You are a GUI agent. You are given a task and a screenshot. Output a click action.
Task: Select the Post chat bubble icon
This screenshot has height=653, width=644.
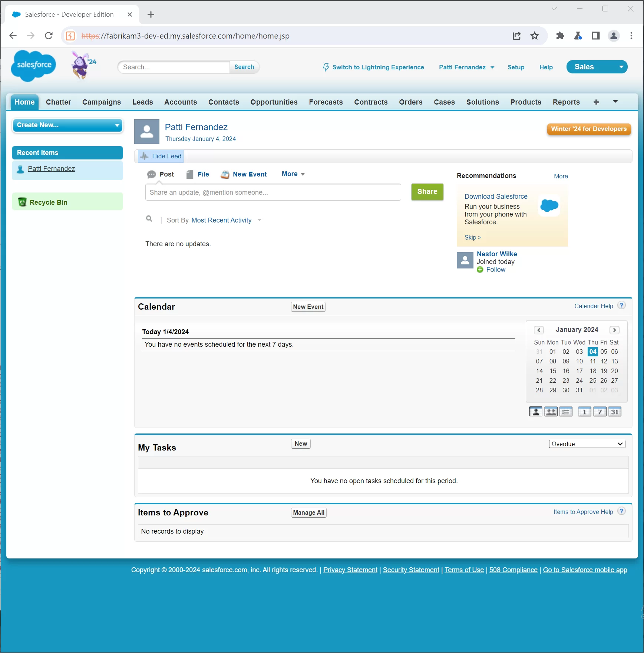[x=152, y=174]
